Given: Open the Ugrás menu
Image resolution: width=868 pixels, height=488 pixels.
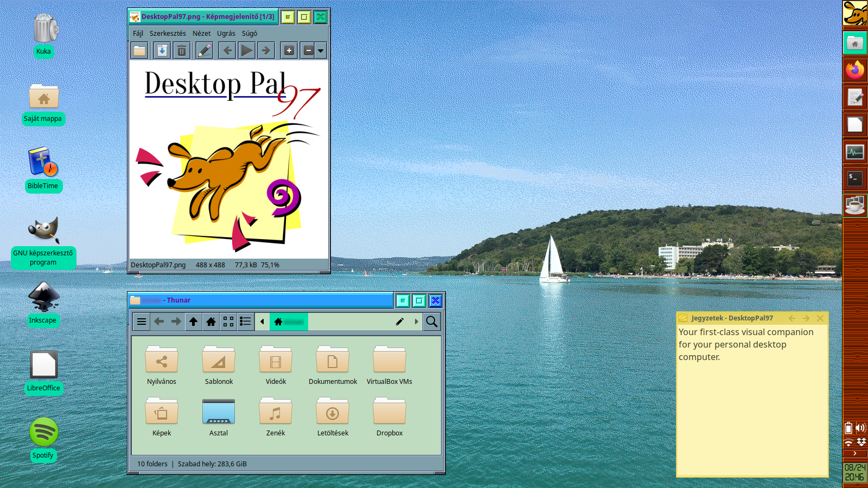Looking at the screenshot, I should click(x=226, y=33).
